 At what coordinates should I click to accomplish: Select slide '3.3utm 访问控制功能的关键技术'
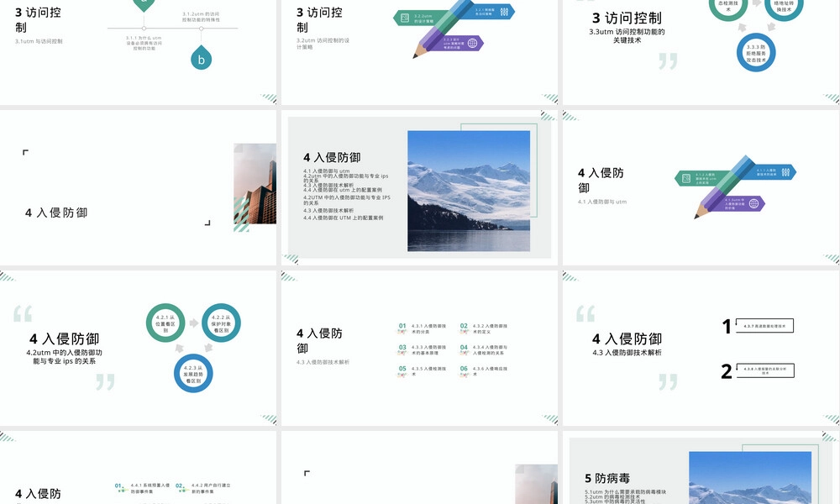[x=701, y=52]
